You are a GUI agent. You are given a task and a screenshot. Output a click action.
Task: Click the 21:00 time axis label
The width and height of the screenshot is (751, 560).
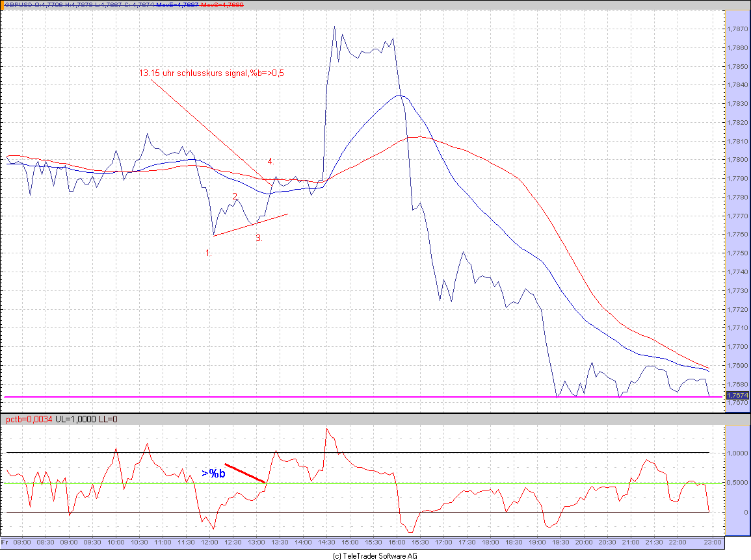(x=631, y=542)
